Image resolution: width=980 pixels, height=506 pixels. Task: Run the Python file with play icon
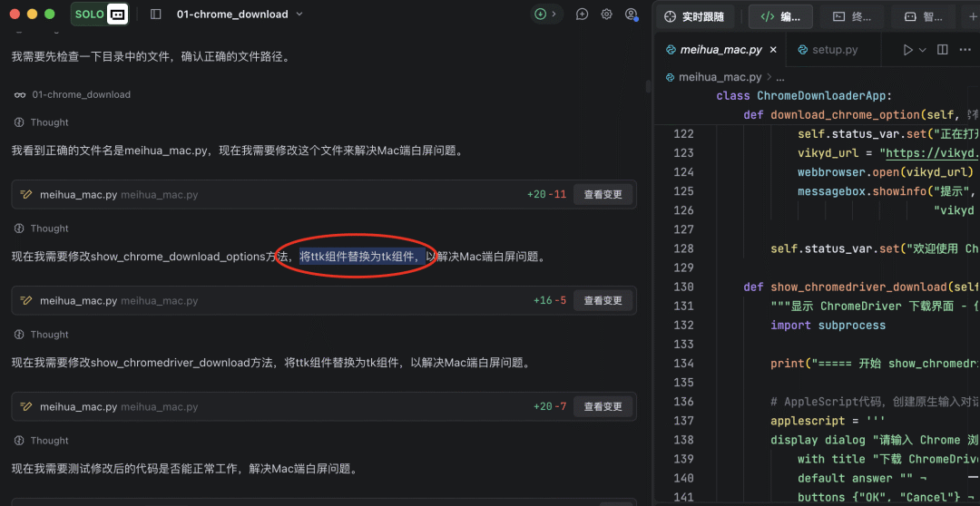pos(908,50)
